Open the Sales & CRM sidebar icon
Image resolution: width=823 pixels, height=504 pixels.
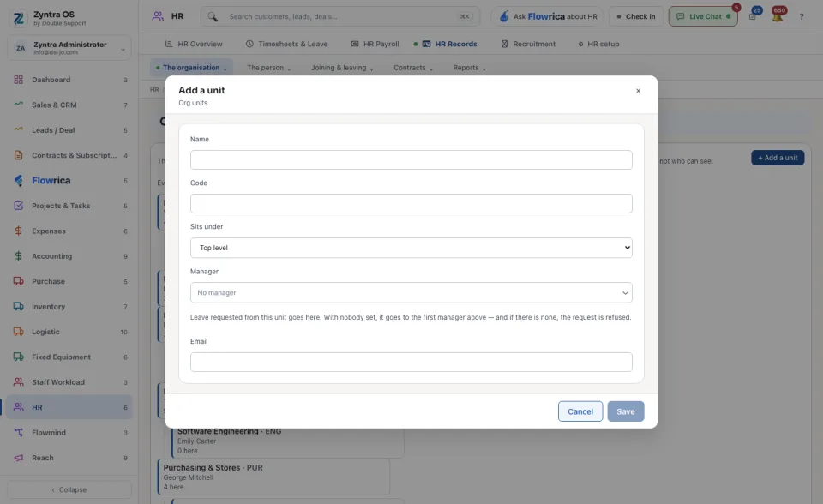click(x=18, y=105)
